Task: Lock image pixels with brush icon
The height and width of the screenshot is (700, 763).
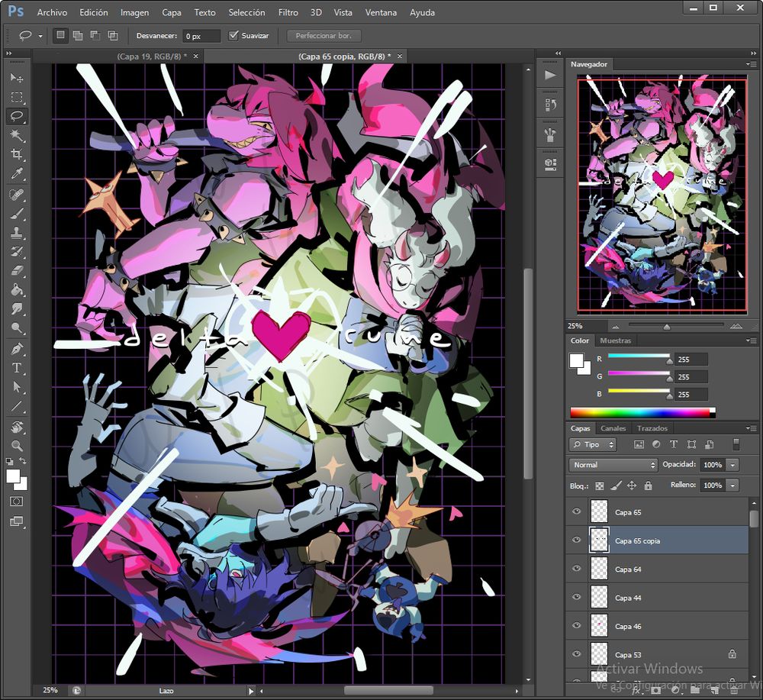Action: tap(616, 485)
